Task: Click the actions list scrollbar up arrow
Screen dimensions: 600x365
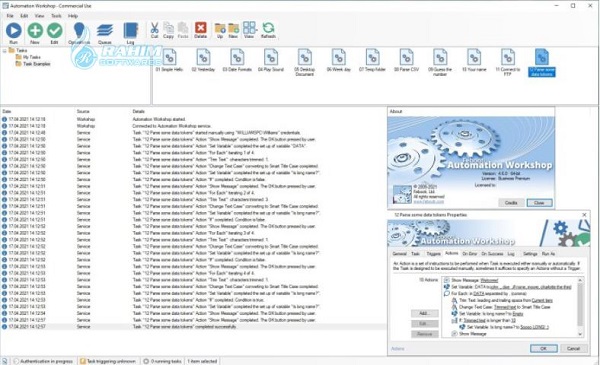Action: [x=580, y=280]
